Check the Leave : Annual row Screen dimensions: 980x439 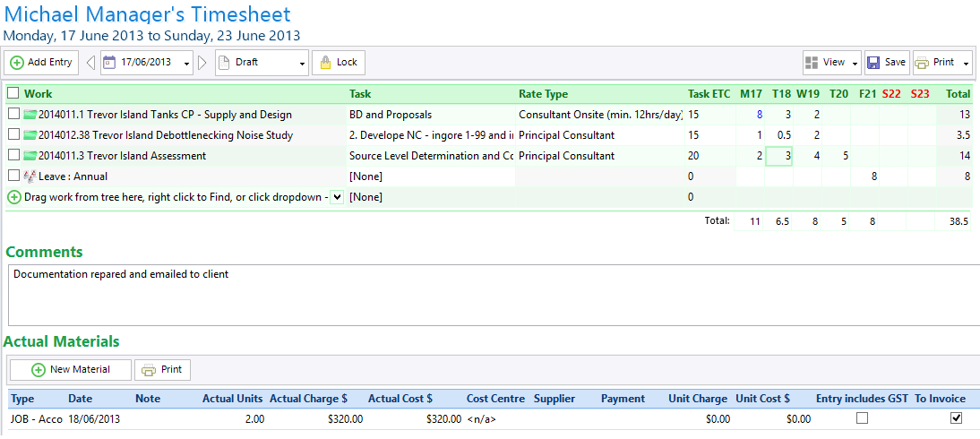coord(13,176)
